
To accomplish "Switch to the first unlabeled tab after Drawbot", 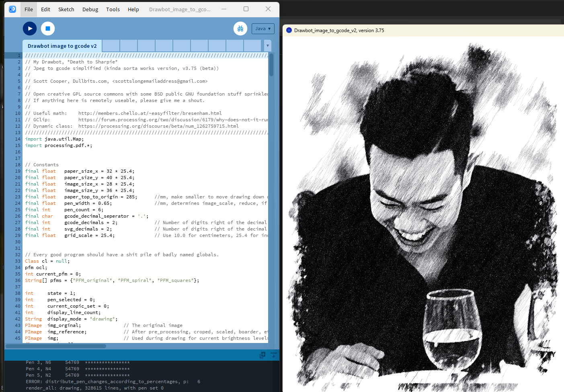I will [x=111, y=46].
